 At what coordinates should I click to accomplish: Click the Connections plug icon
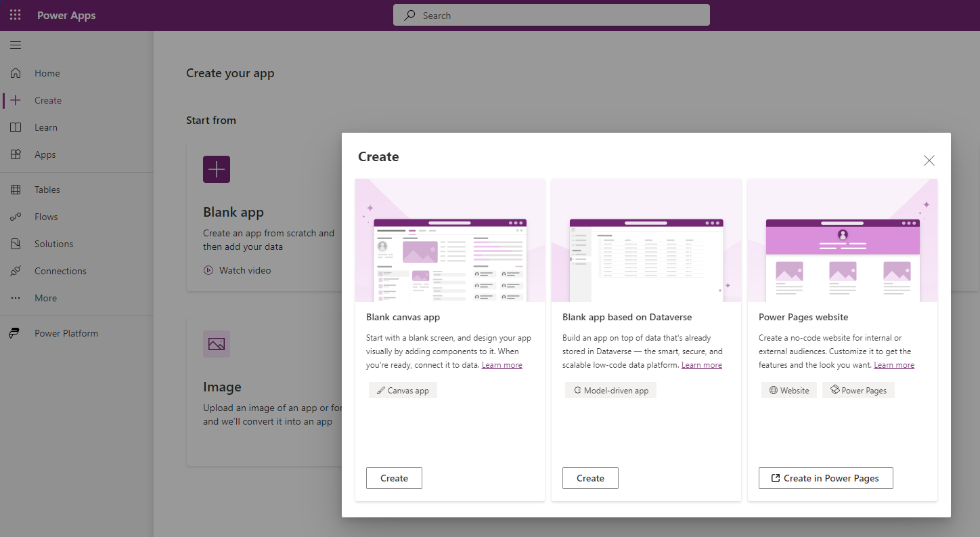(x=16, y=271)
